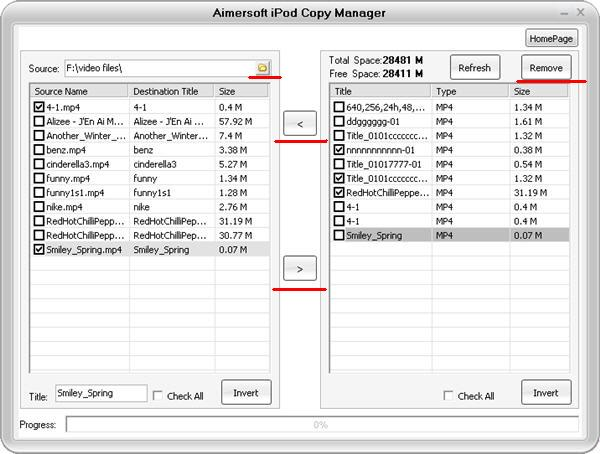
Task: Click the browse folder icon next to Source
Action: (262, 68)
